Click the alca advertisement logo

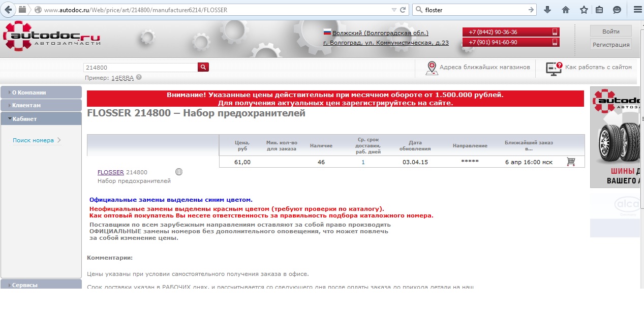(x=628, y=206)
